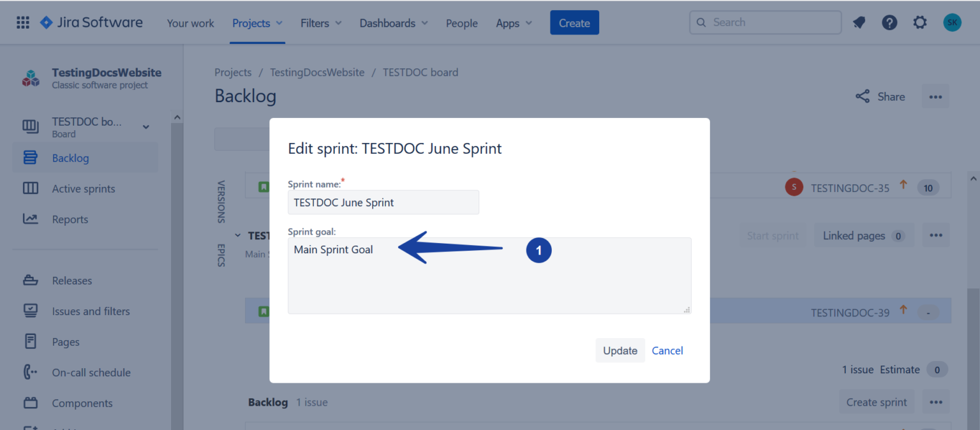This screenshot has width=980, height=430.
Task: Cancel the Edit sprint dialog
Action: point(667,350)
